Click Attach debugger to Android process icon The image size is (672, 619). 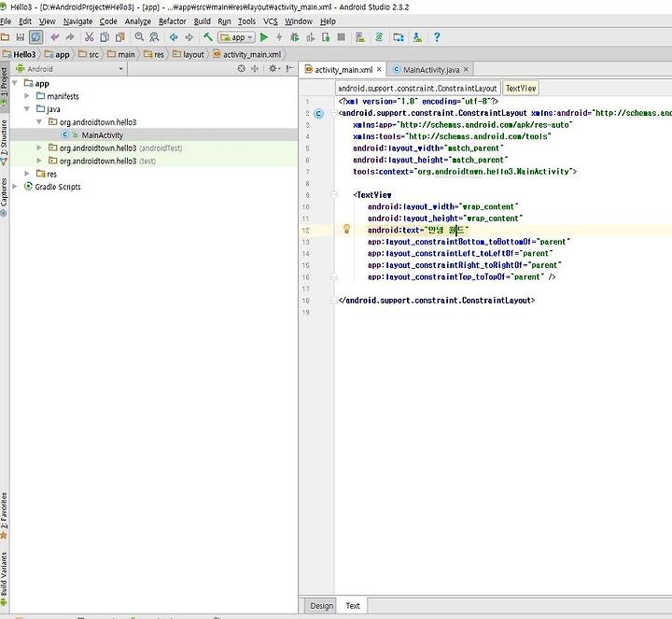(326, 37)
